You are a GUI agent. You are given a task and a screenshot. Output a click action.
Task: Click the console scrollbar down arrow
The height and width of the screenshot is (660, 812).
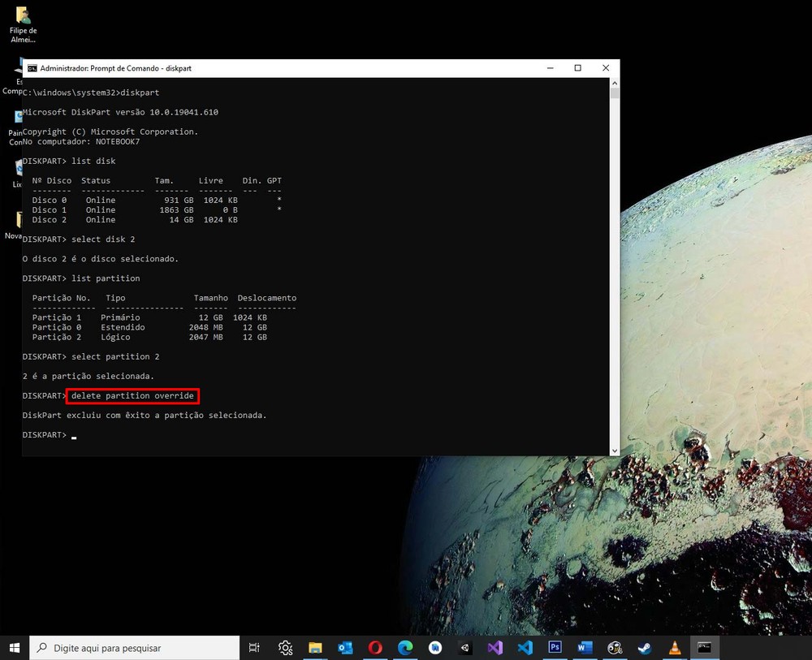point(614,450)
